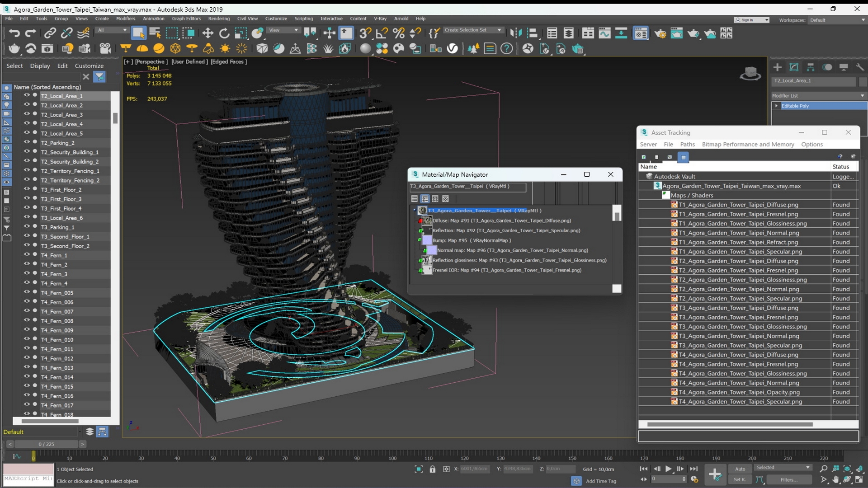
Task: Click the Zoom Extents icon
Action: [848, 469]
